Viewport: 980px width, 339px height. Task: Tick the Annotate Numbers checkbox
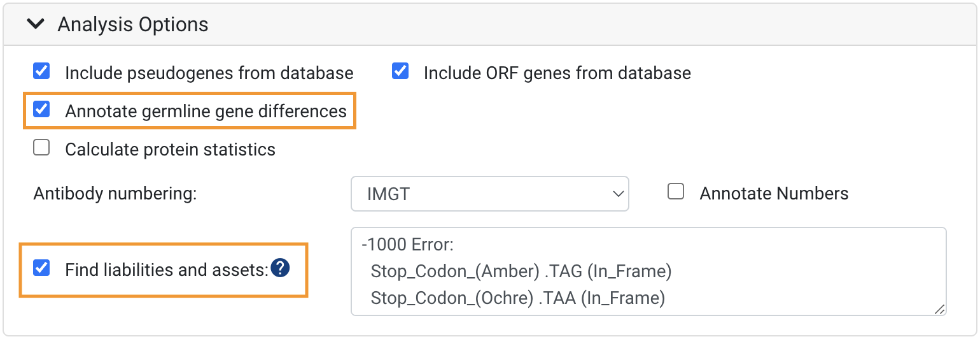(676, 191)
